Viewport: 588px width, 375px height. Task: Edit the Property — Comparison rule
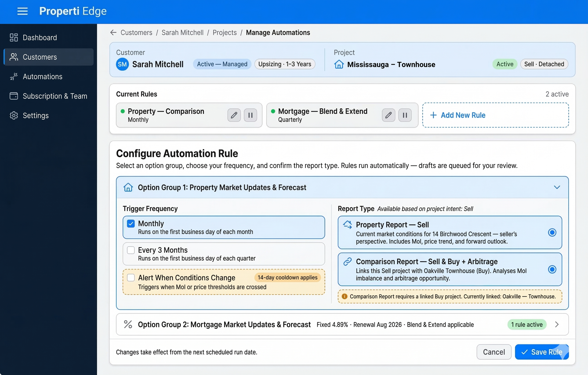234,115
